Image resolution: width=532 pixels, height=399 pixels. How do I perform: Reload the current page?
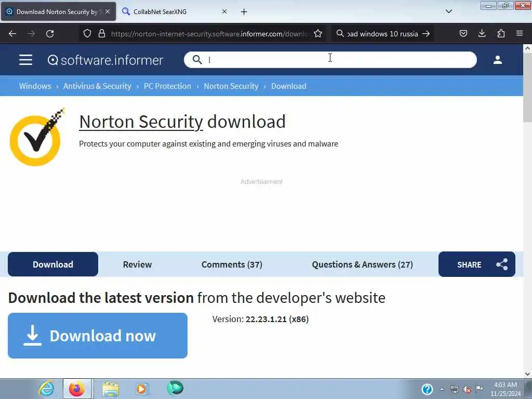[x=50, y=34]
